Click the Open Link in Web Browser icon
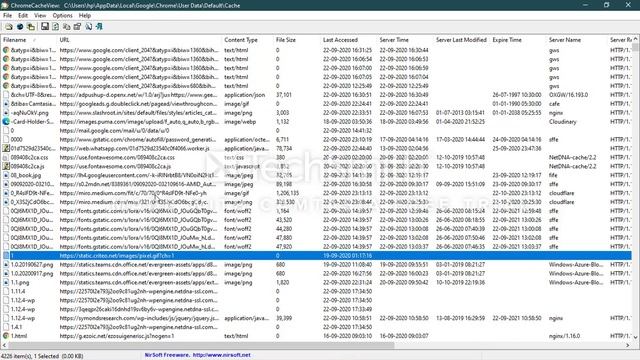 tap(20, 27)
